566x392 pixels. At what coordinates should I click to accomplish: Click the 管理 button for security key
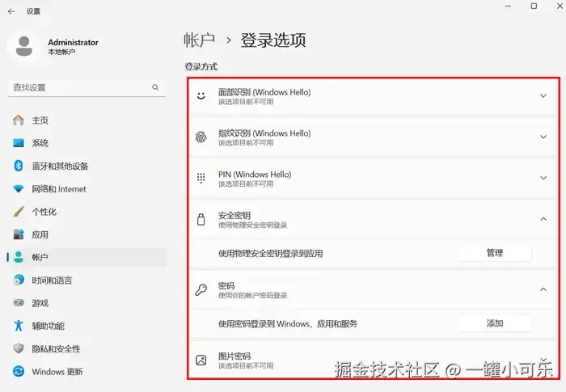click(x=495, y=253)
